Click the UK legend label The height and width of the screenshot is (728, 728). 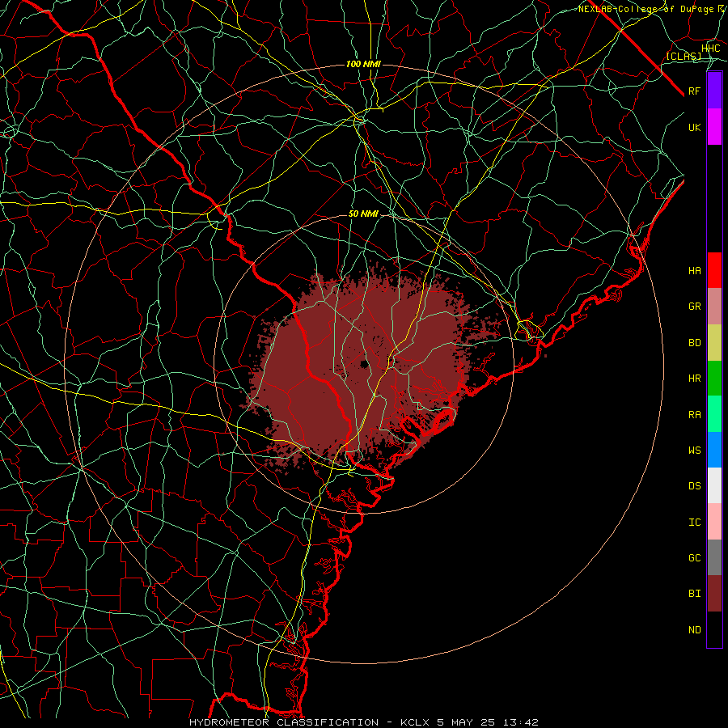[x=695, y=127]
